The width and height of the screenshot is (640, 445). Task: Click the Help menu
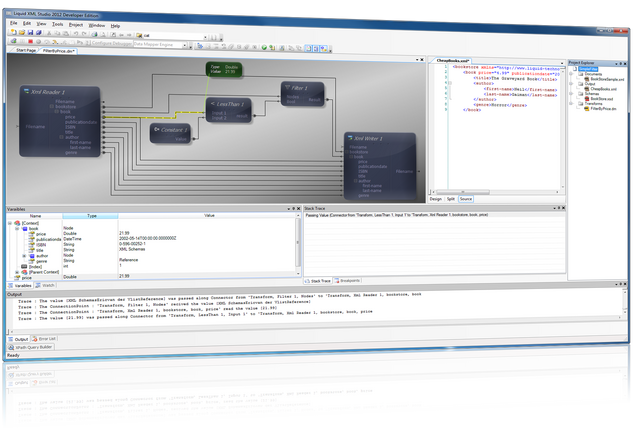pyautogui.click(x=115, y=26)
